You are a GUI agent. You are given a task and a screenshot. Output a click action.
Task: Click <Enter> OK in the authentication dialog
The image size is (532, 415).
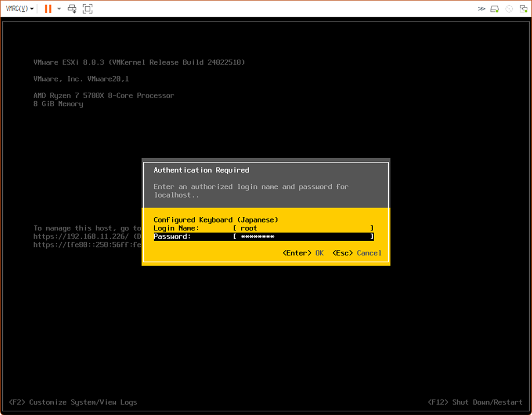pyautogui.click(x=303, y=253)
